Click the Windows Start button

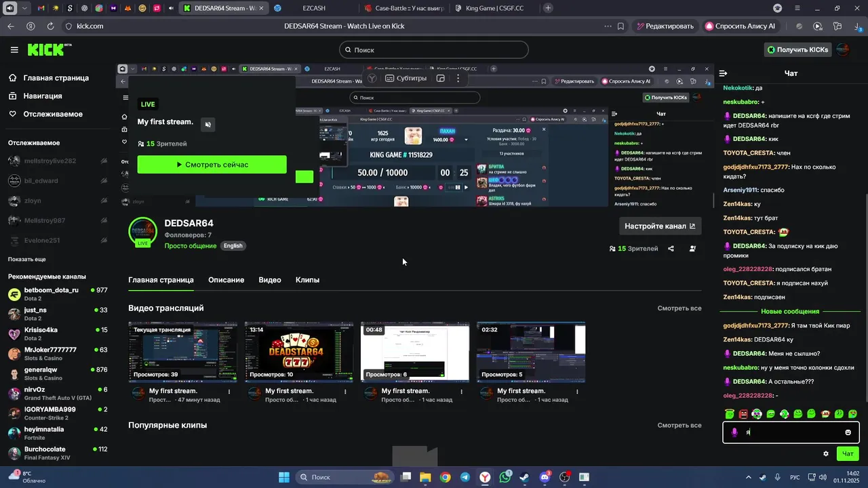(283, 477)
